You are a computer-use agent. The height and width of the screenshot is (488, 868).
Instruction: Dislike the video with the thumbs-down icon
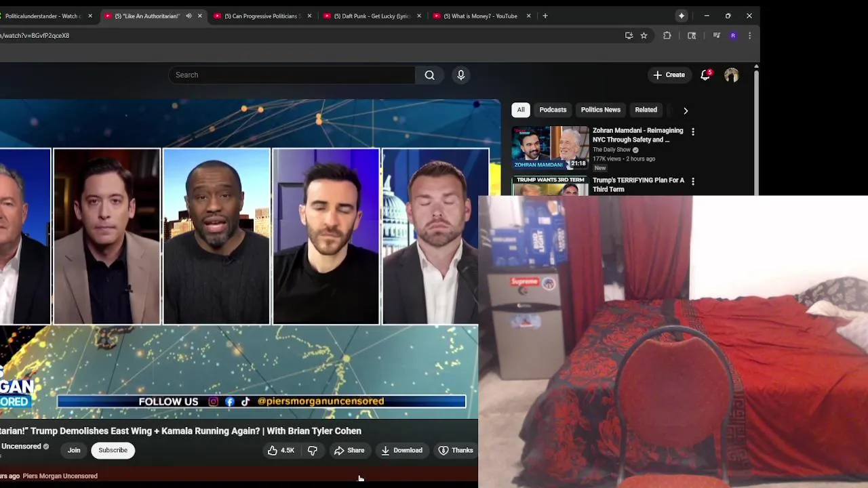(x=313, y=450)
